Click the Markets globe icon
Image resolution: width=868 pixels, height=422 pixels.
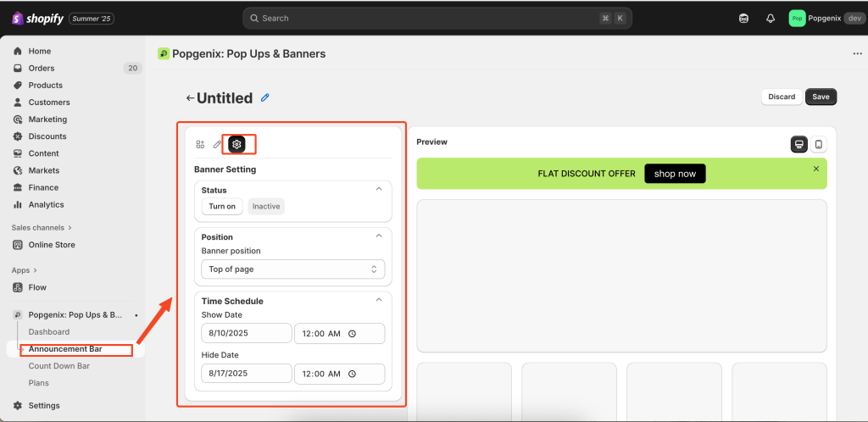click(x=18, y=170)
